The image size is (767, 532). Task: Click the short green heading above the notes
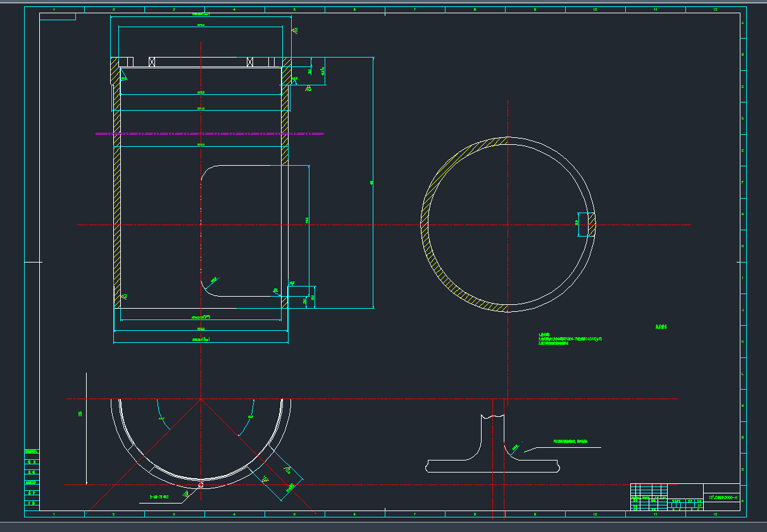(x=661, y=327)
